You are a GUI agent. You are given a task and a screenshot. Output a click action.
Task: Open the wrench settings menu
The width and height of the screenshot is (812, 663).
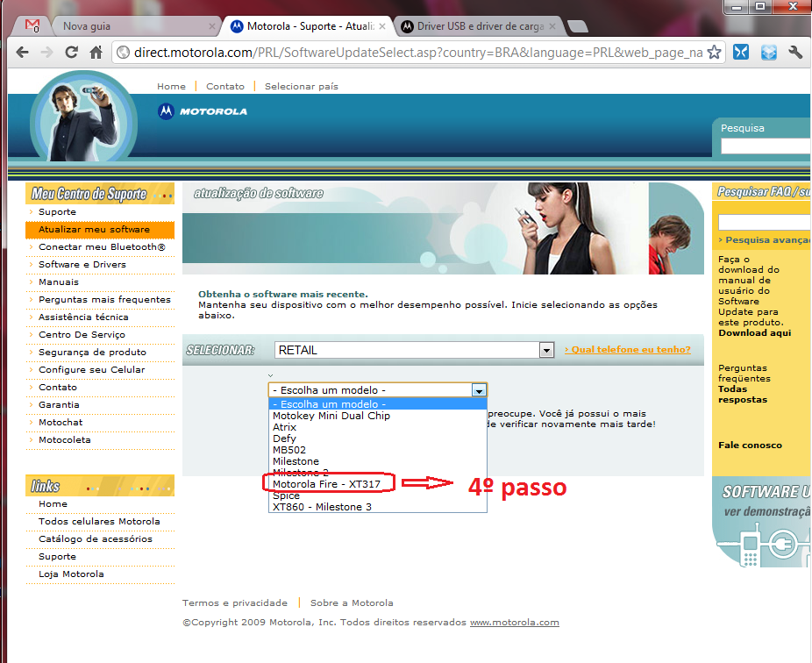[795, 53]
